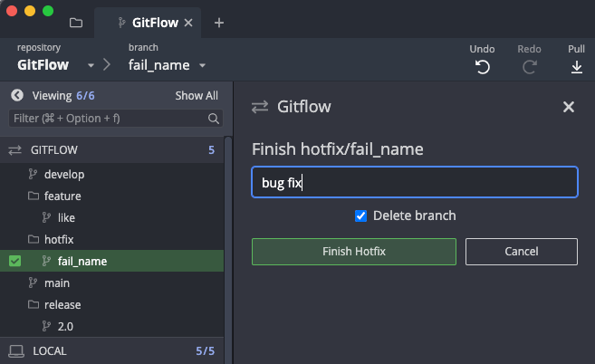The height and width of the screenshot is (364, 595).
Task: Click the hotfix message text field
Action: point(414,182)
